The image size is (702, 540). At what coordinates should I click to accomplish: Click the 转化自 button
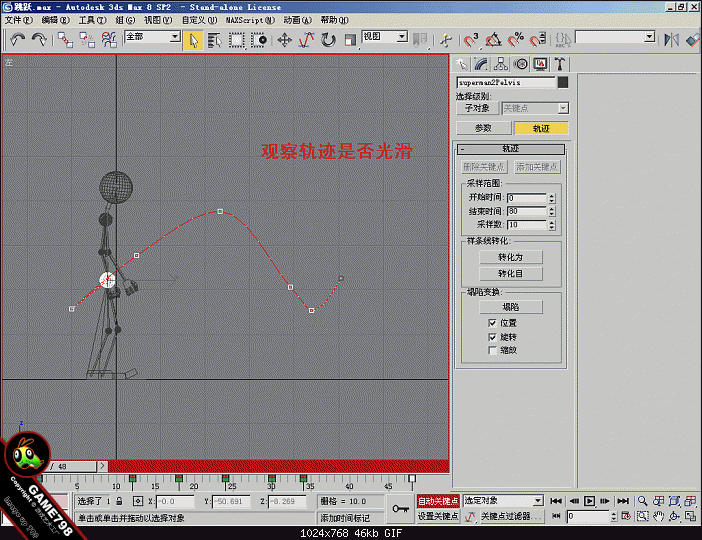point(511,274)
